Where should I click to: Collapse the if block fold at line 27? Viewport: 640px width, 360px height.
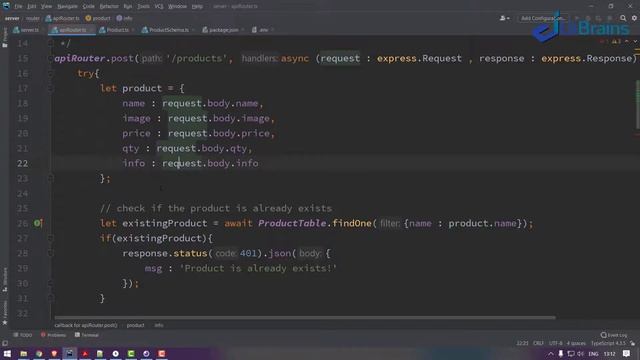pyautogui.click(x=51, y=238)
